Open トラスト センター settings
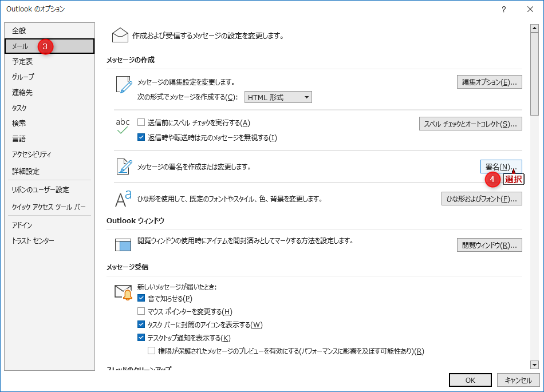This screenshot has width=544, height=392. click(x=49, y=240)
